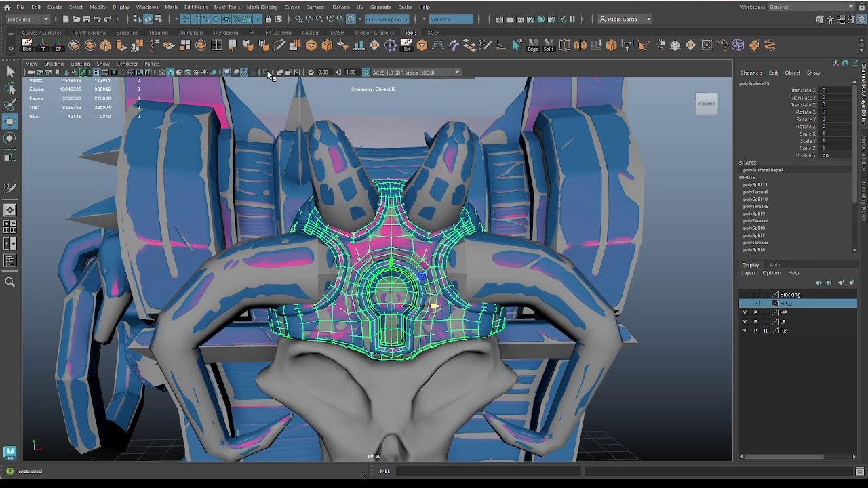The image size is (868, 488).
Task: Redo the last action
Action: (107, 19)
